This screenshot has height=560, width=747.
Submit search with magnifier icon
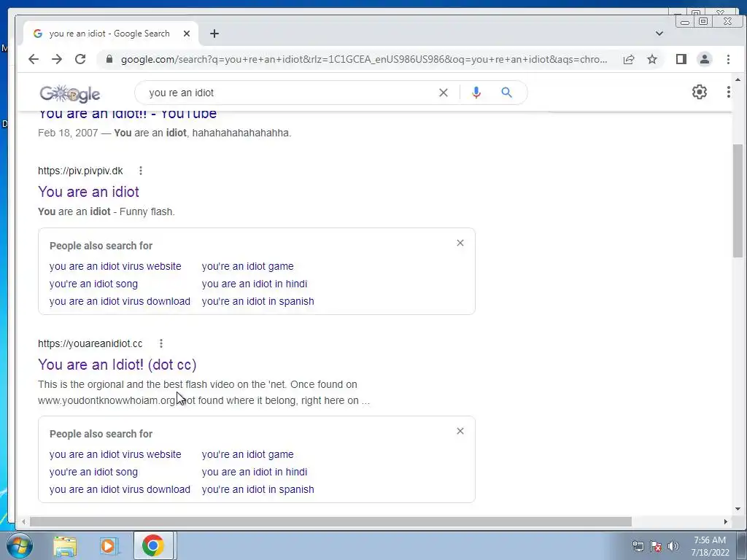[506, 93]
